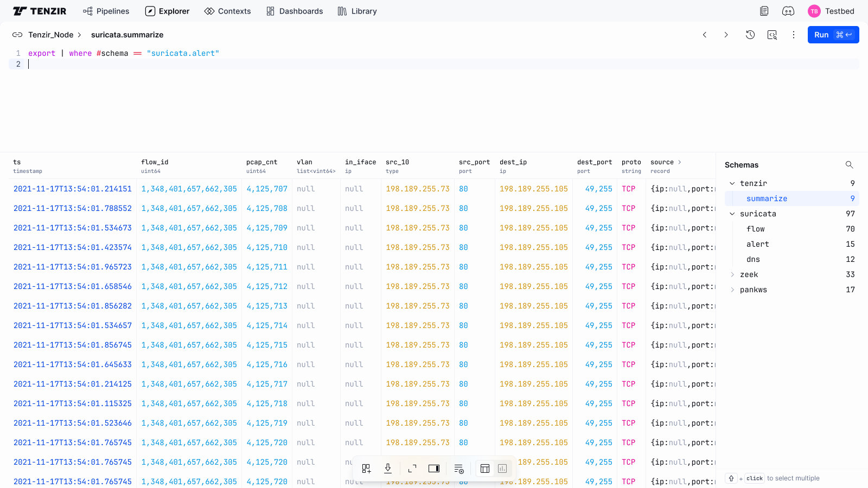This screenshot has width=868, height=488.
Task: Search schemas with the magnifier icon
Action: [849, 165]
